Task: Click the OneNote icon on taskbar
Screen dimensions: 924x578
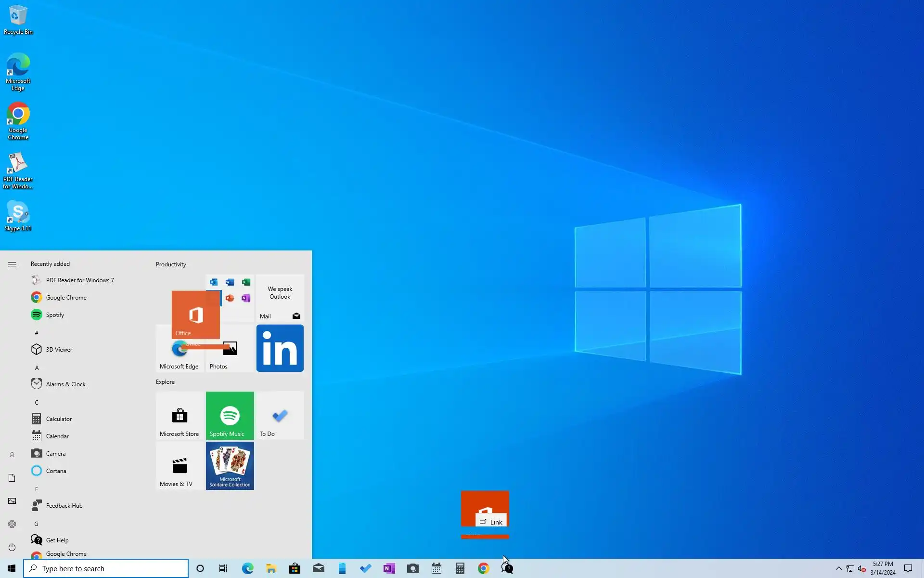Action: click(389, 568)
